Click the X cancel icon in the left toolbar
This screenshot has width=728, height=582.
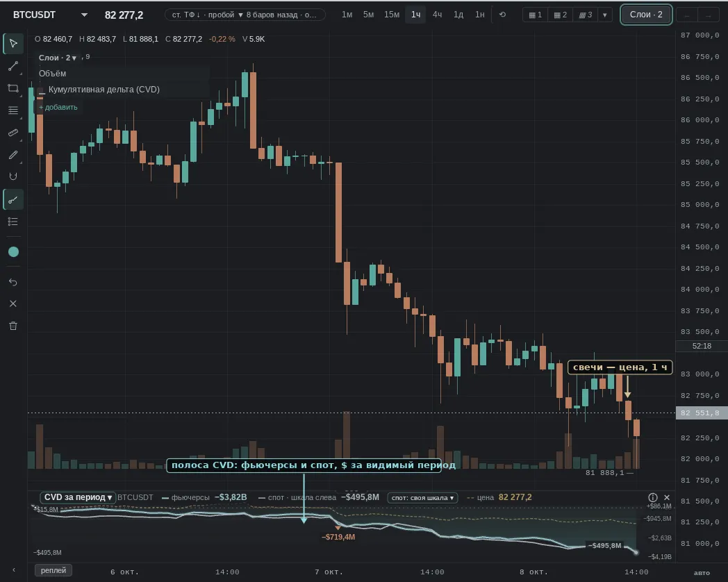13,304
